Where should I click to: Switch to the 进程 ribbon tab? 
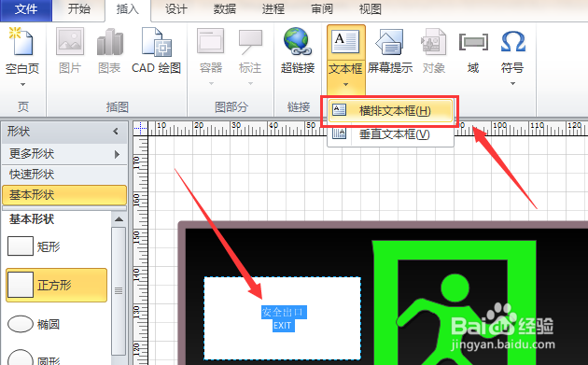pos(273,9)
